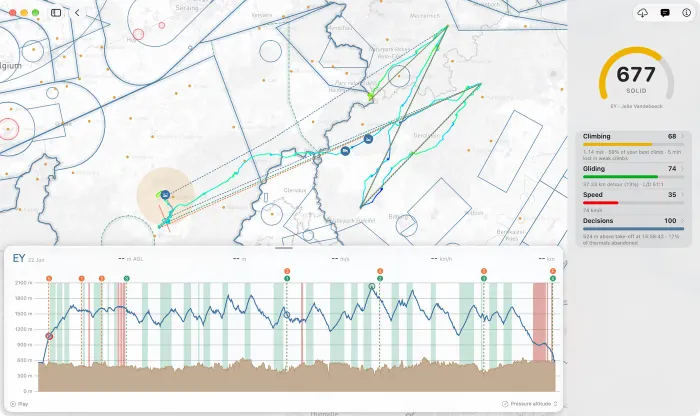
Task: Select green timeline marker 1
Action: 287,279
